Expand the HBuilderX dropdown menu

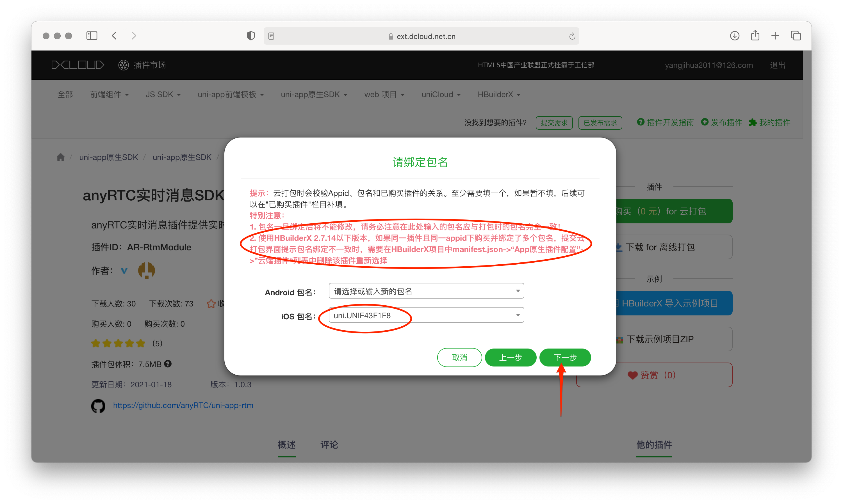[x=499, y=94]
